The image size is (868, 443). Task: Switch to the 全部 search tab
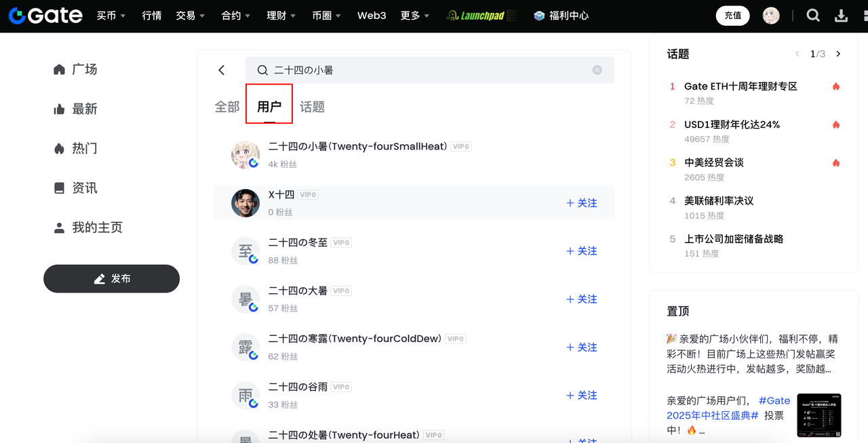click(226, 106)
